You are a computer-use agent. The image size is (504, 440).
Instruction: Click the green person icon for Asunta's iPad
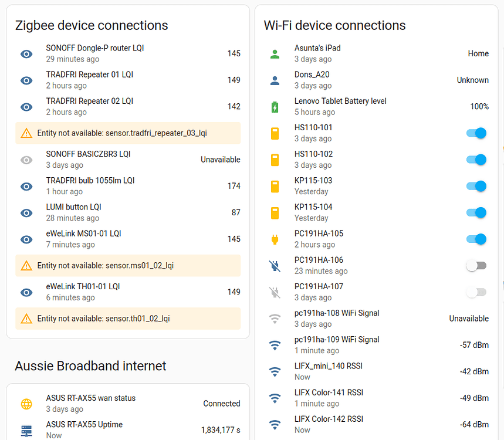point(275,54)
